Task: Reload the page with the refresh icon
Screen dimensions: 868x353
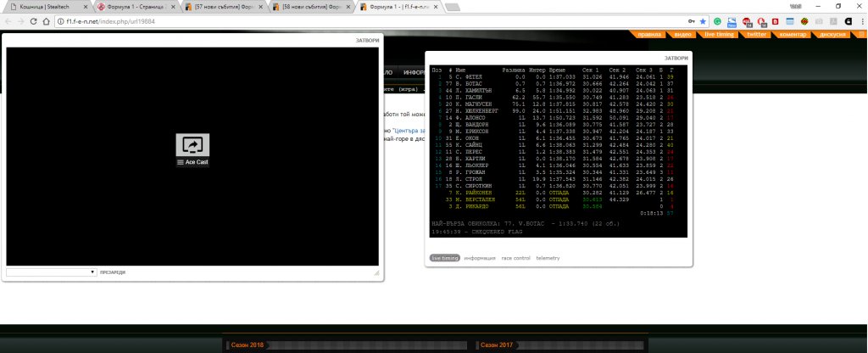Action: click(33, 21)
